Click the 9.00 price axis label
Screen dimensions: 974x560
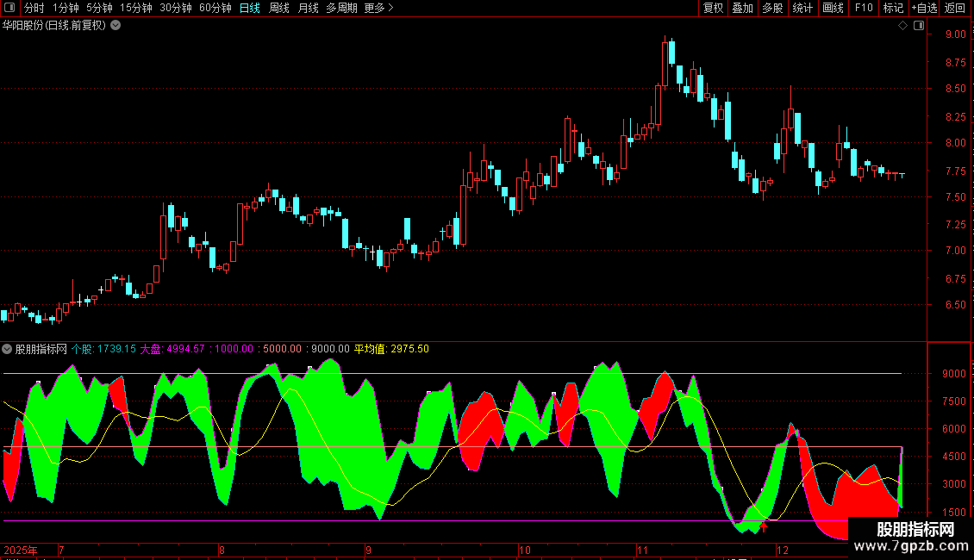955,34
